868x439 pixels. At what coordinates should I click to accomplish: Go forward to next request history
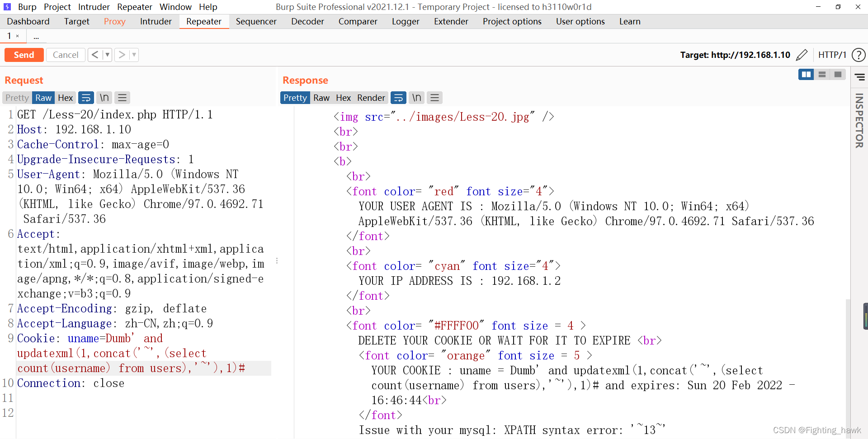coord(122,55)
